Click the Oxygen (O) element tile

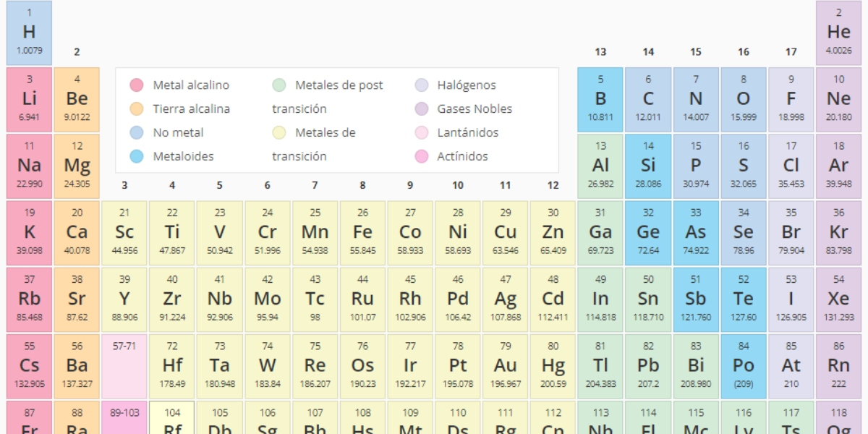click(x=744, y=100)
